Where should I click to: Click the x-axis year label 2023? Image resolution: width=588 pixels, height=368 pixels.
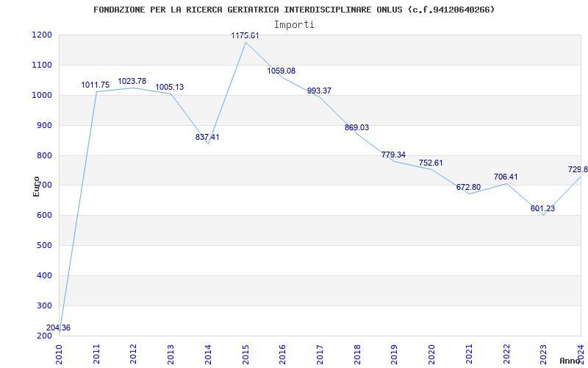[543, 354]
